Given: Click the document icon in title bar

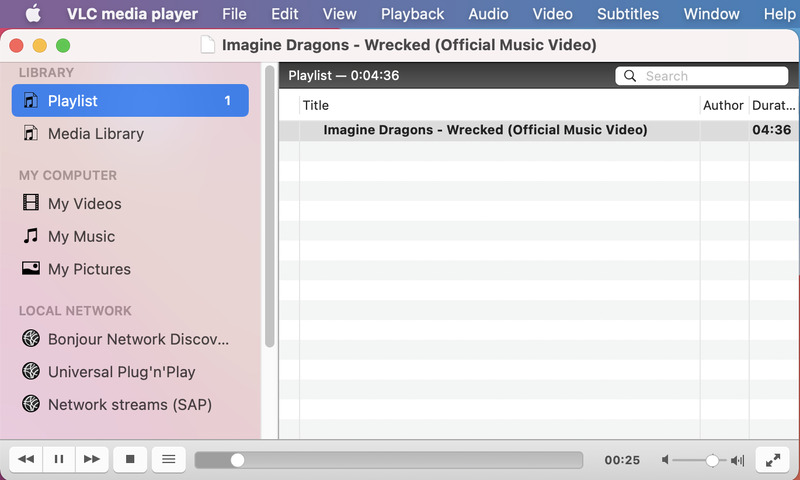Looking at the screenshot, I should 208,45.
